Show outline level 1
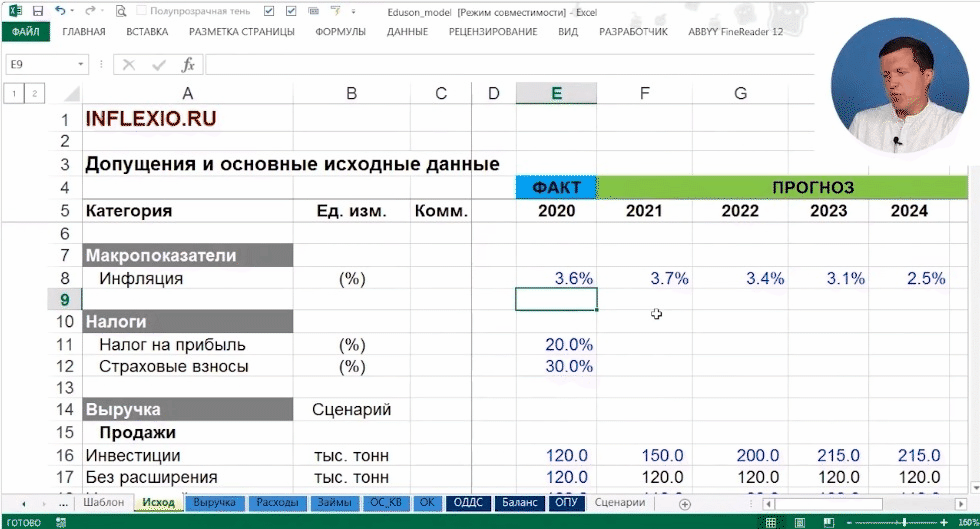 (14, 94)
